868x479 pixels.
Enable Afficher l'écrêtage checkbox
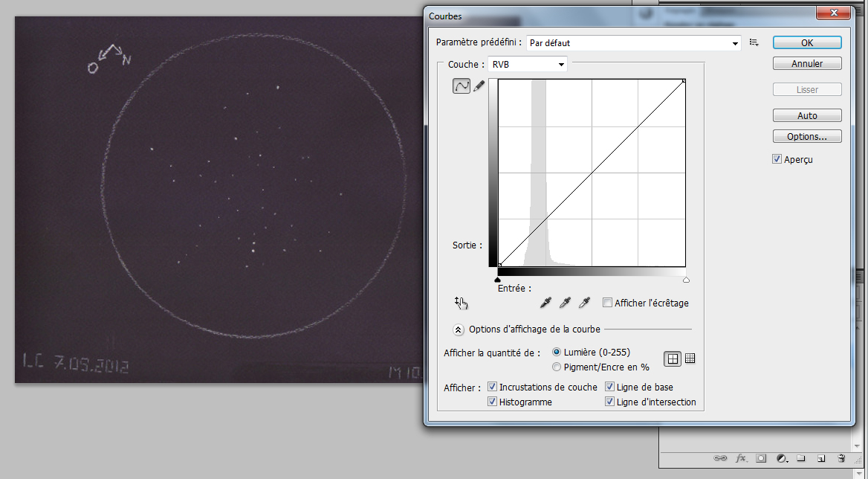(607, 303)
